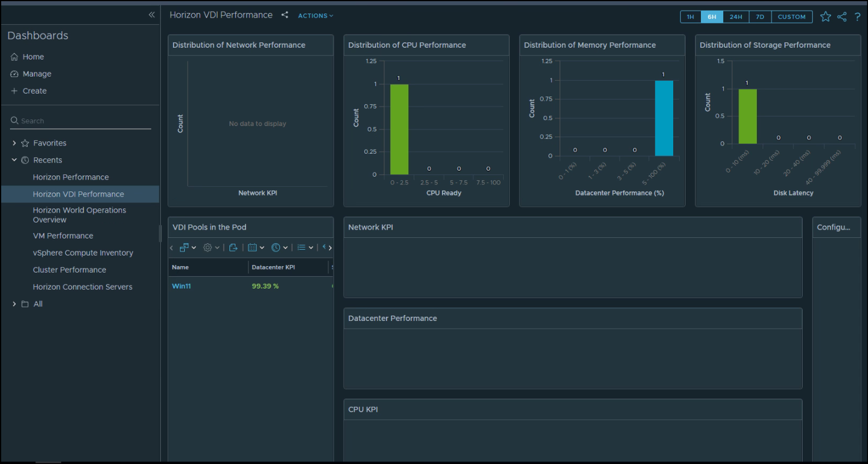Select the CUSTOM time range tab

(x=791, y=16)
